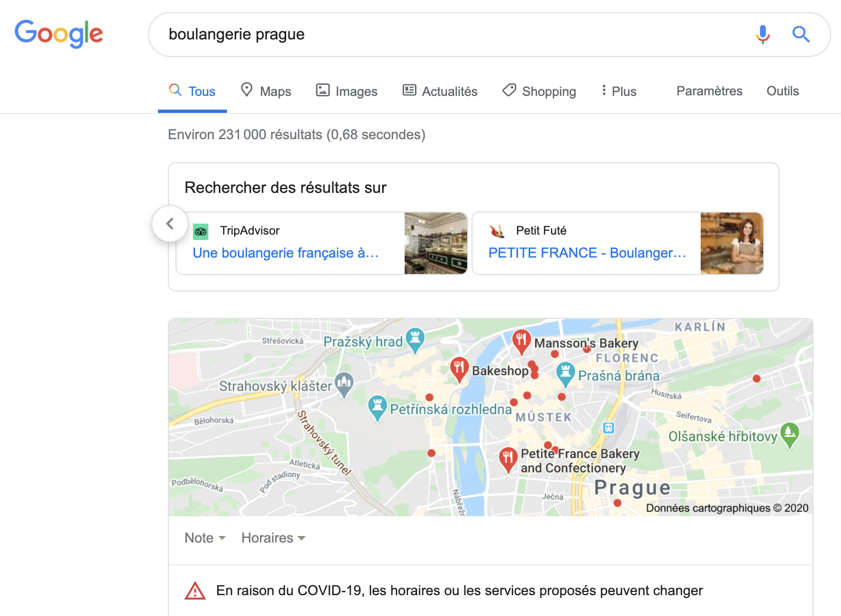Click the 'Rechercher des résultats sur' heading
Screen dimensions: 841x616
(x=286, y=187)
